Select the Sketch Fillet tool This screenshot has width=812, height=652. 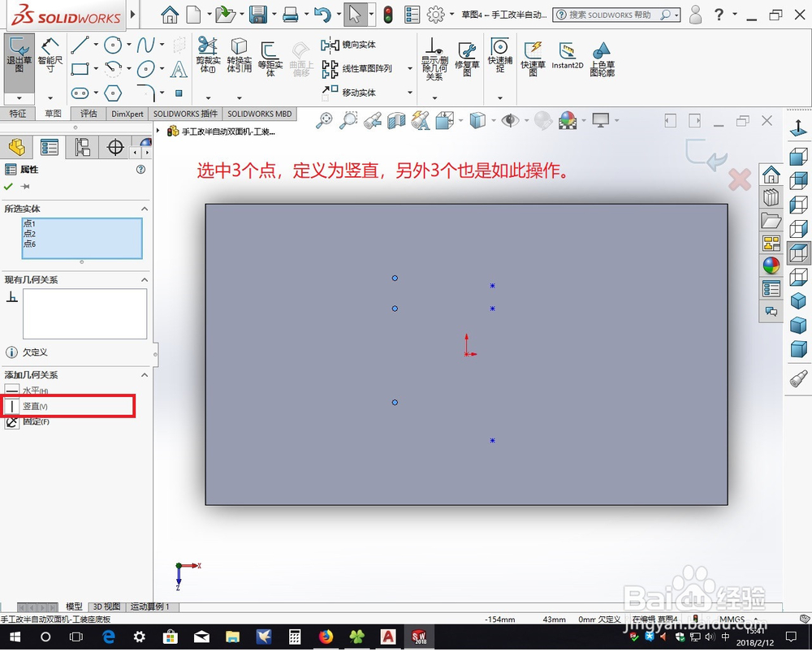pos(146,93)
